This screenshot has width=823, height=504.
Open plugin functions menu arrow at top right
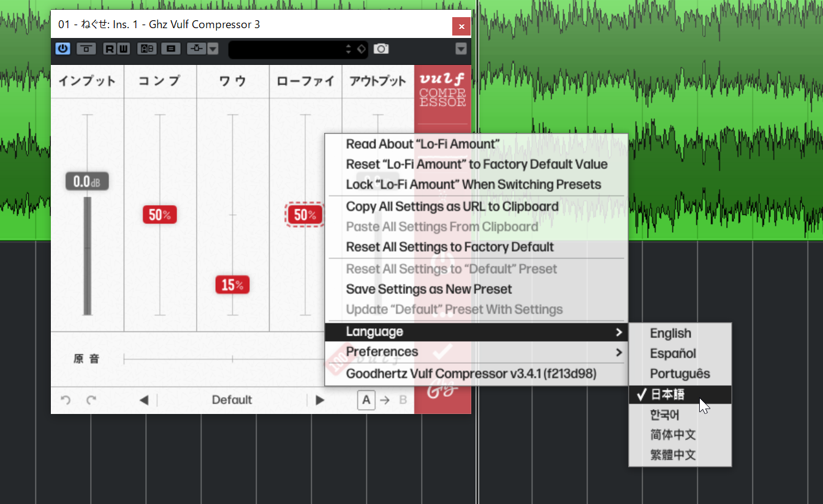[461, 49]
